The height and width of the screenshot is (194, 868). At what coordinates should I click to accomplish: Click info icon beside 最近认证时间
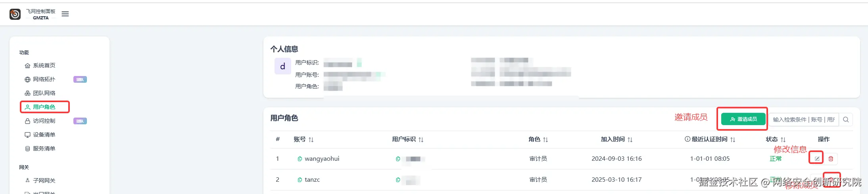[687, 139]
